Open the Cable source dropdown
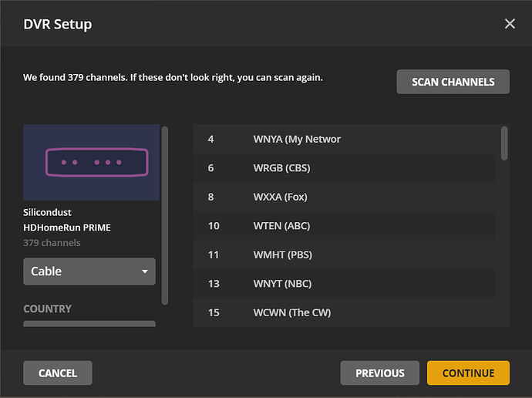Screen dimensions: 532x398 click(89, 272)
